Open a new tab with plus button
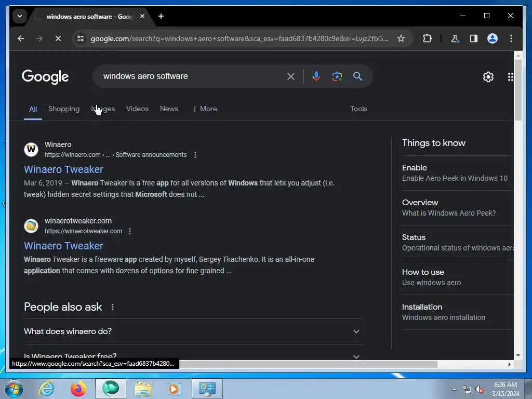 coord(161,16)
